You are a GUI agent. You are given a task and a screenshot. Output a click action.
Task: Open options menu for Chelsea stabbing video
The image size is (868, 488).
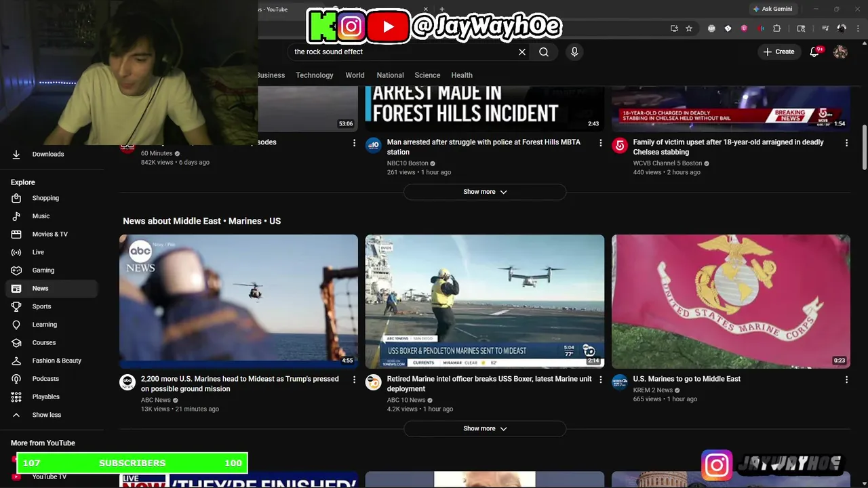(846, 143)
